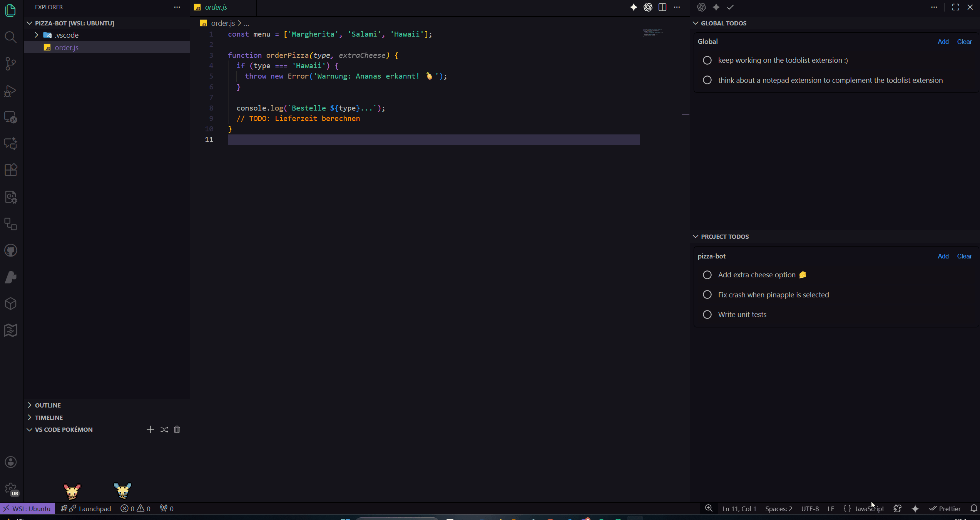Open the Run and Debug view

(10, 91)
